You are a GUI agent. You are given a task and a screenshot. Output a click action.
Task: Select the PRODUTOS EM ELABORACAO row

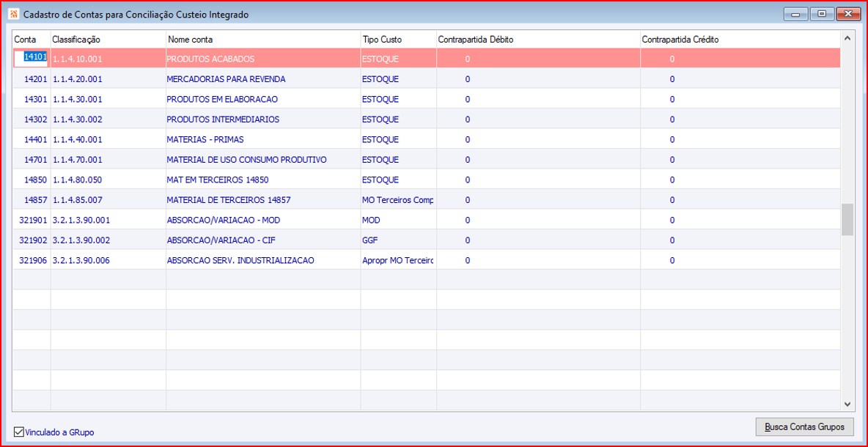(x=426, y=99)
